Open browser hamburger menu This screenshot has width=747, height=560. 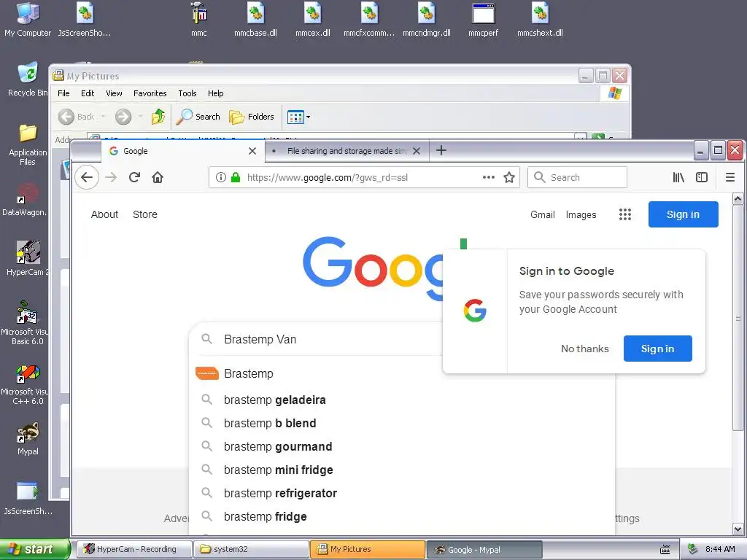[729, 178]
